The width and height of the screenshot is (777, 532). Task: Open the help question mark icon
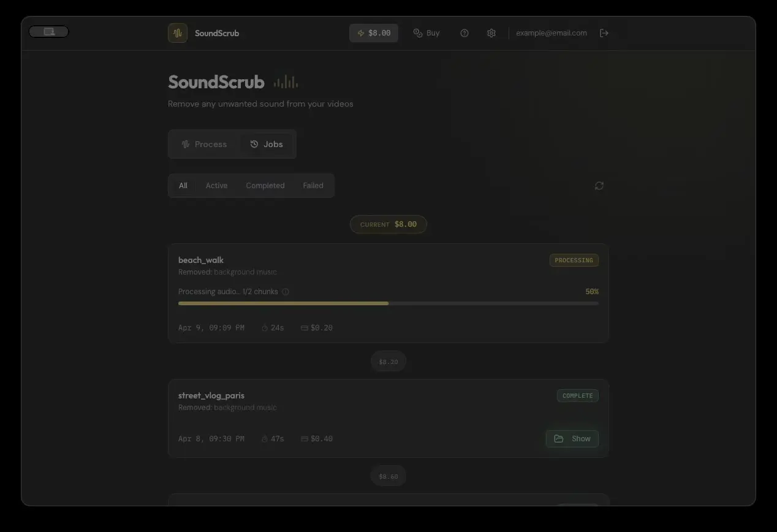[x=464, y=33]
